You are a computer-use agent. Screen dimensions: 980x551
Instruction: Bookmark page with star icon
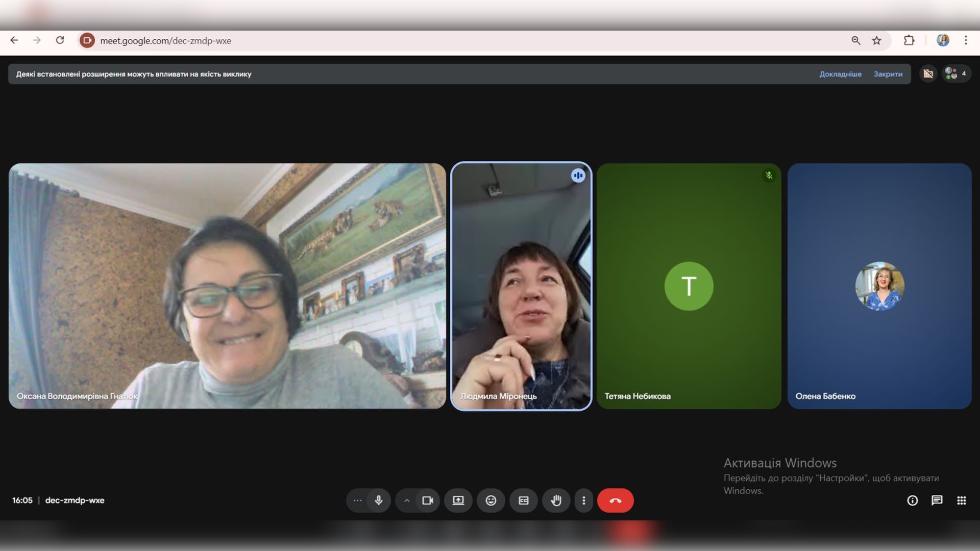coord(876,41)
